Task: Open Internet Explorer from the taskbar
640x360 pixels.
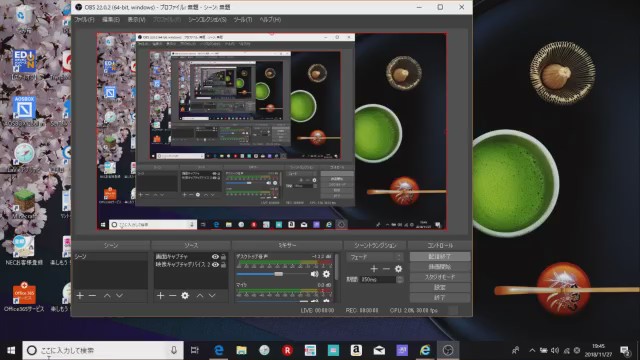Action: [425, 350]
